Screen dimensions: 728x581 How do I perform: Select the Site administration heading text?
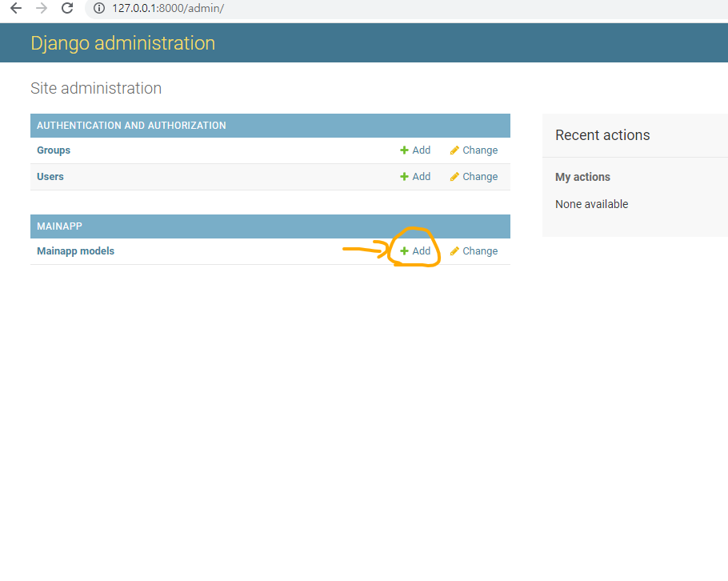(x=96, y=88)
